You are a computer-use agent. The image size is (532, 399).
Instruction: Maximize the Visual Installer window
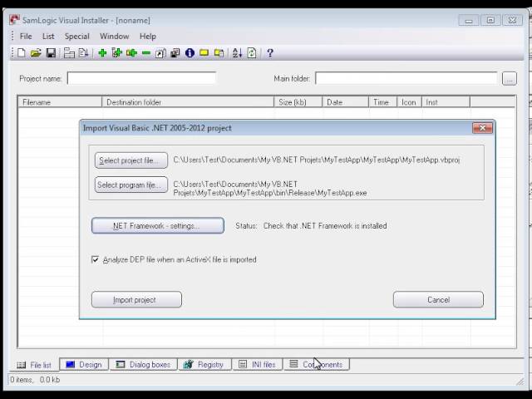coord(490,20)
